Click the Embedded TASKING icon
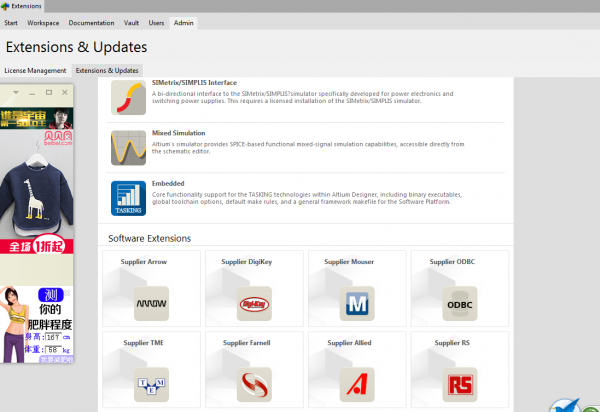This screenshot has width=600, height=412. (x=129, y=198)
